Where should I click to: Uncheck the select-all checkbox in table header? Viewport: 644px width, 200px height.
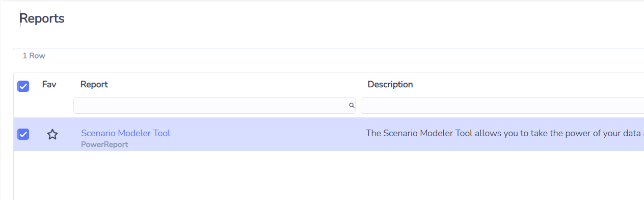click(23, 86)
